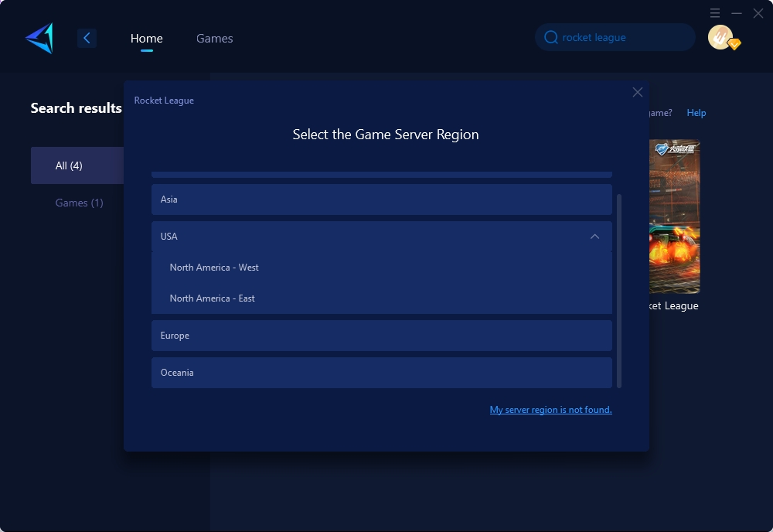This screenshot has height=532, width=773.
Task: Go back with the arrow button
Action: click(x=87, y=38)
